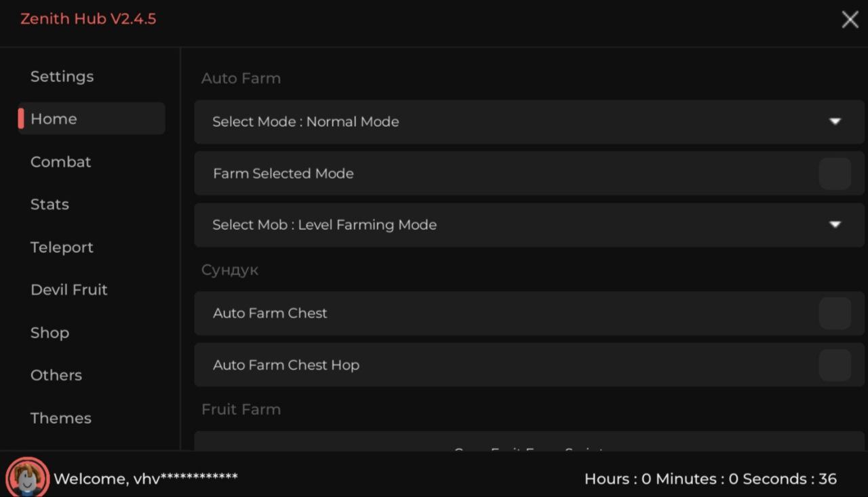Enable Auto Farm Chest toggle
This screenshot has width=868, height=497.
(x=834, y=313)
